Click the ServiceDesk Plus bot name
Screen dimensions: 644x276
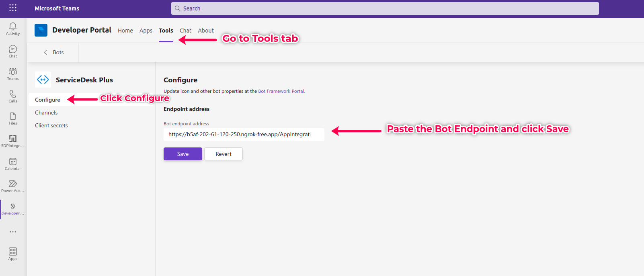point(84,80)
